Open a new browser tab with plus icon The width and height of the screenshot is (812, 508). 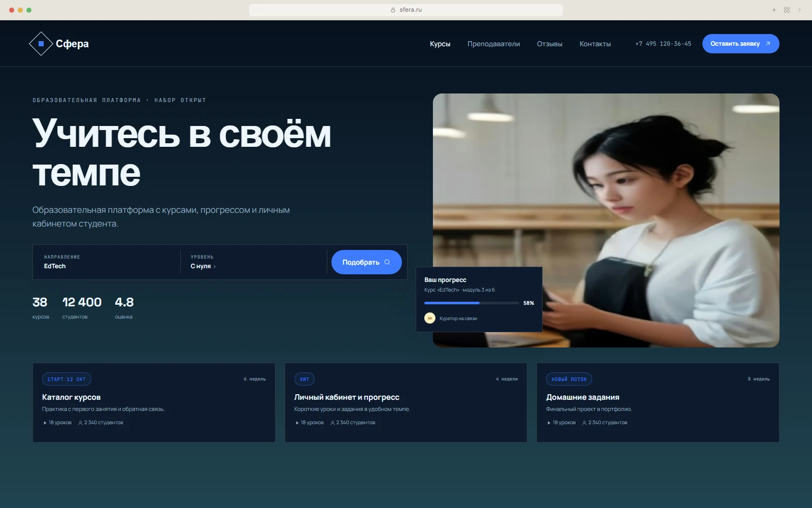click(x=774, y=10)
